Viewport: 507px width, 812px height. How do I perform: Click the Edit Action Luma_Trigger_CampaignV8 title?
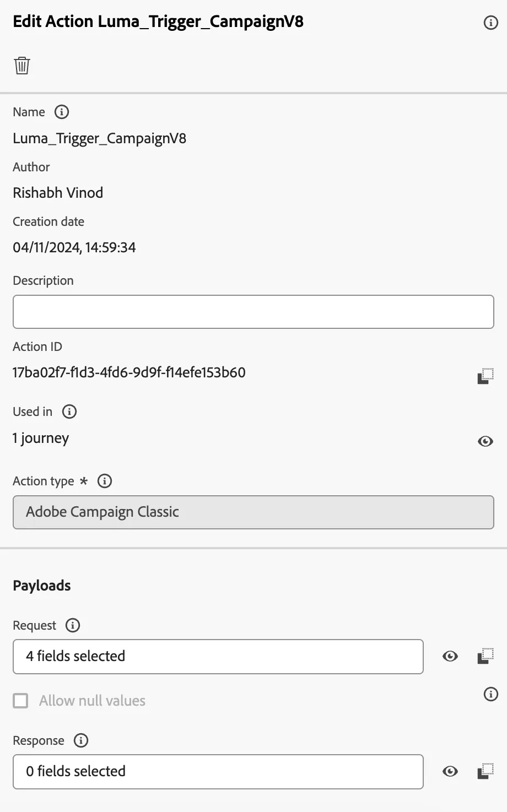coord(158,22)
